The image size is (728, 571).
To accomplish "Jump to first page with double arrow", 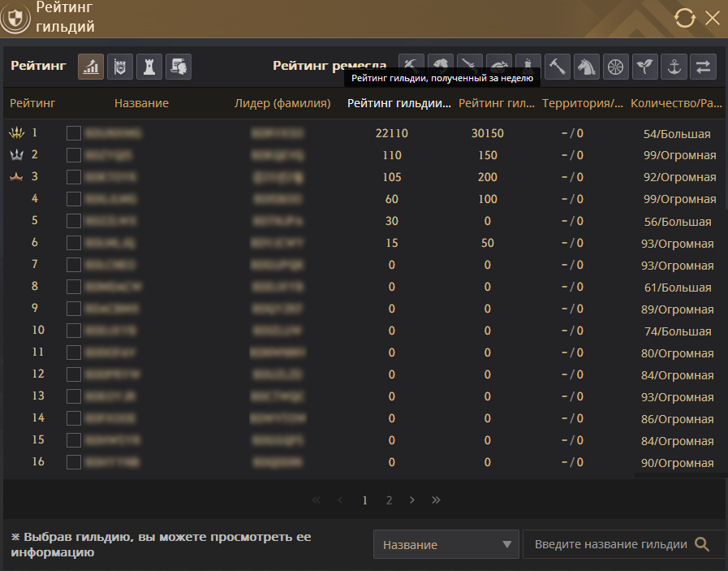I will (317, 500).
